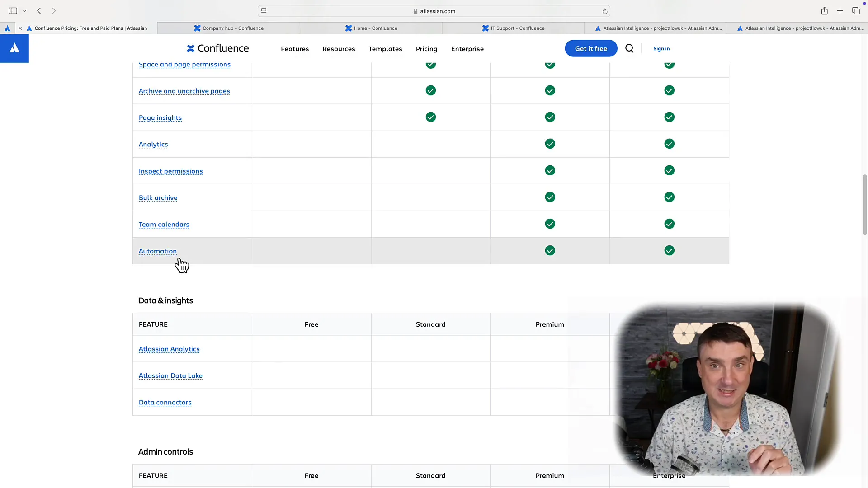This screenshot has width=868, height=488.
Task: Open the Features menu
Action: [x=295, y=49]
